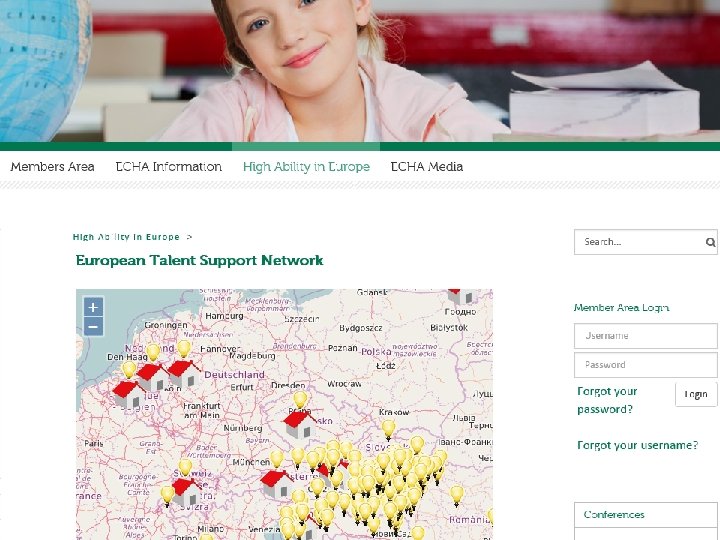
Task: Click the Login button
Action: (696, 394)
